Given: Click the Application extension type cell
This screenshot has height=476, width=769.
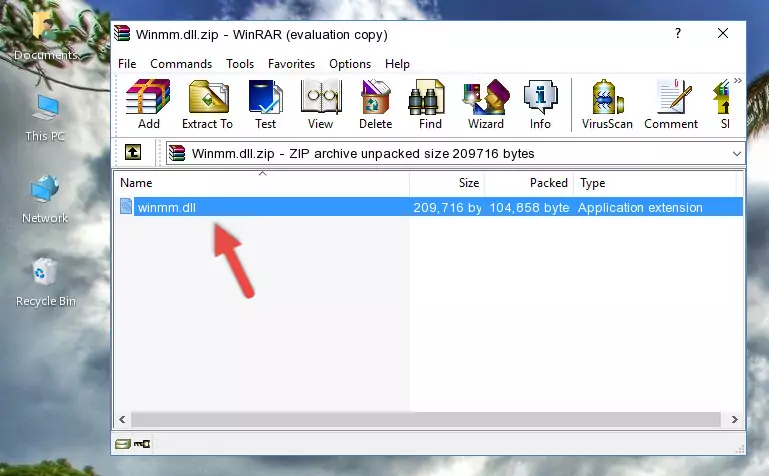Looking at the screenshot, I should (x=640, y=207).
